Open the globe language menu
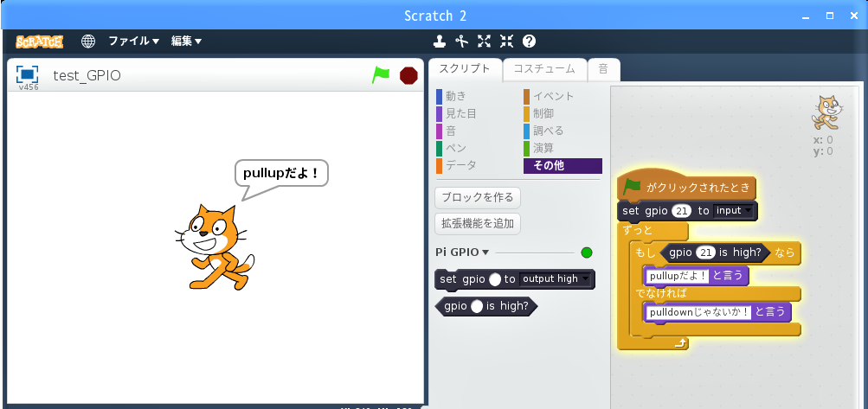 pos(88,41)
